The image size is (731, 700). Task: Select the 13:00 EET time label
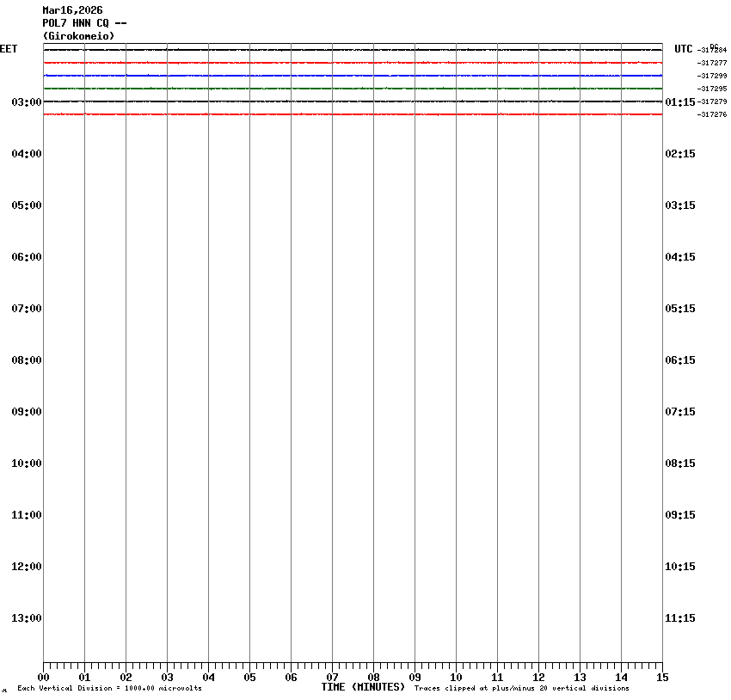click(x=27, y=618)
